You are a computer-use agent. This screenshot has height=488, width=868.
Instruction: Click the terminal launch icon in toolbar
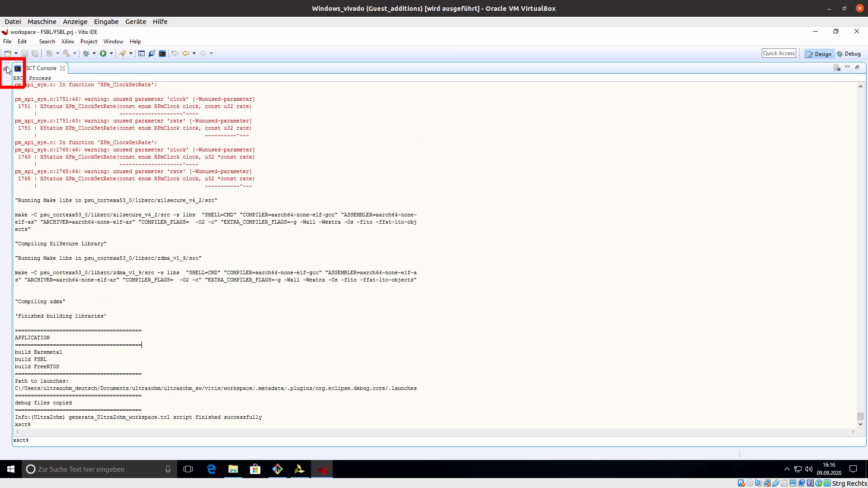click(x=142, y=53)
